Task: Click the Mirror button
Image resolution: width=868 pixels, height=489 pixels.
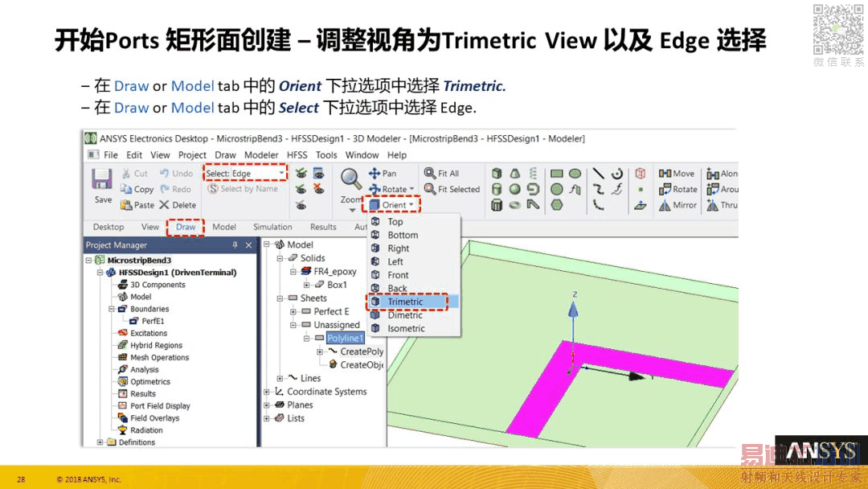Action: (678, 205)
